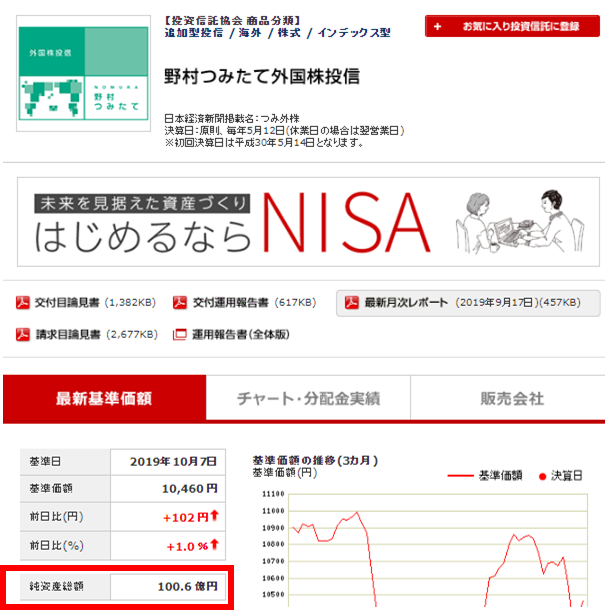Screen dimensions: 605x610
Task: Click the PDF icon beside 最新月次レポート
Action: 352,302
